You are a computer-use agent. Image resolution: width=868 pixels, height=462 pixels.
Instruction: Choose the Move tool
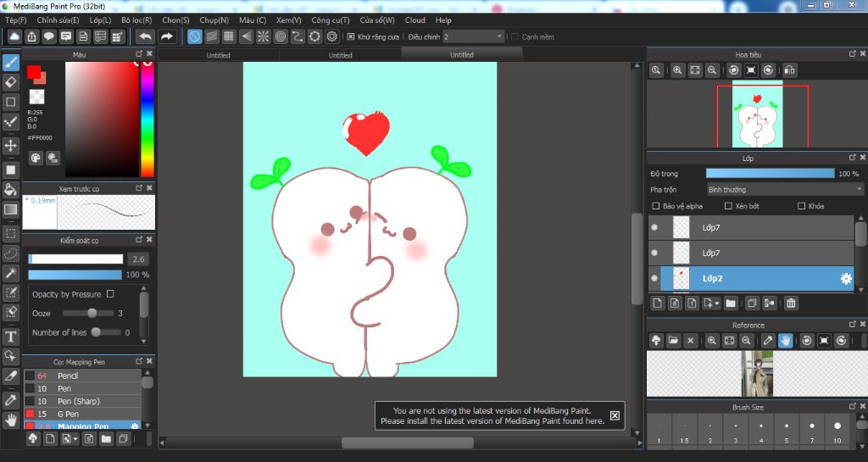click(10, 146)
